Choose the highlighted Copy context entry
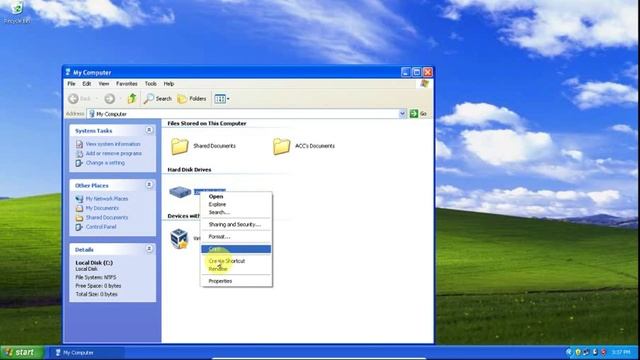The image size is (640, 360). pyautogui.click(x=236, y=249)
